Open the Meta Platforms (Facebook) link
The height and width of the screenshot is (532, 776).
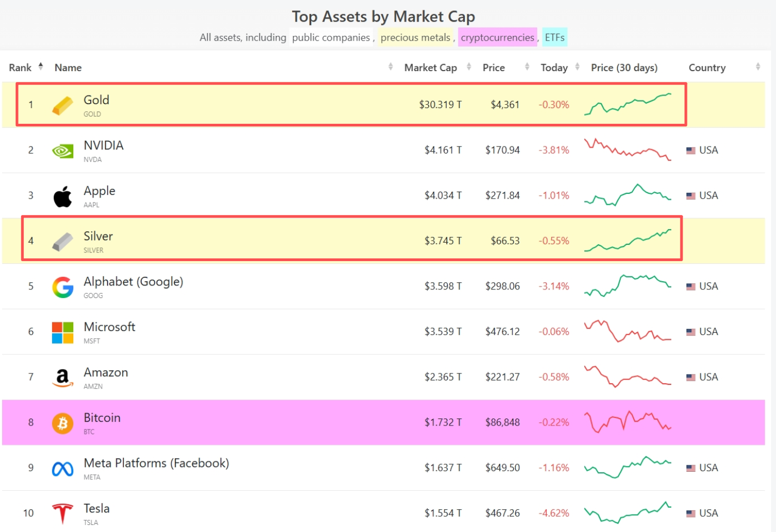point(156,463)
